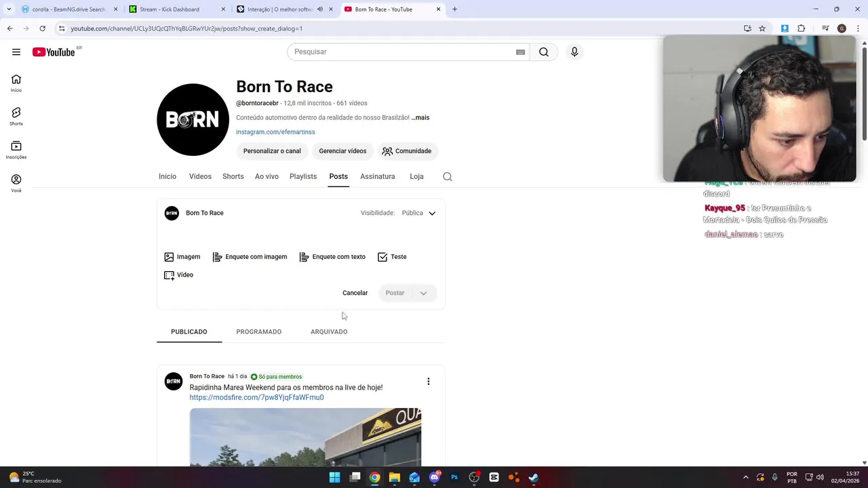This screenshot has width=868, height=488.
Task: Open the YouTube hamburger guide menu
Action: (x=16, y=52)
